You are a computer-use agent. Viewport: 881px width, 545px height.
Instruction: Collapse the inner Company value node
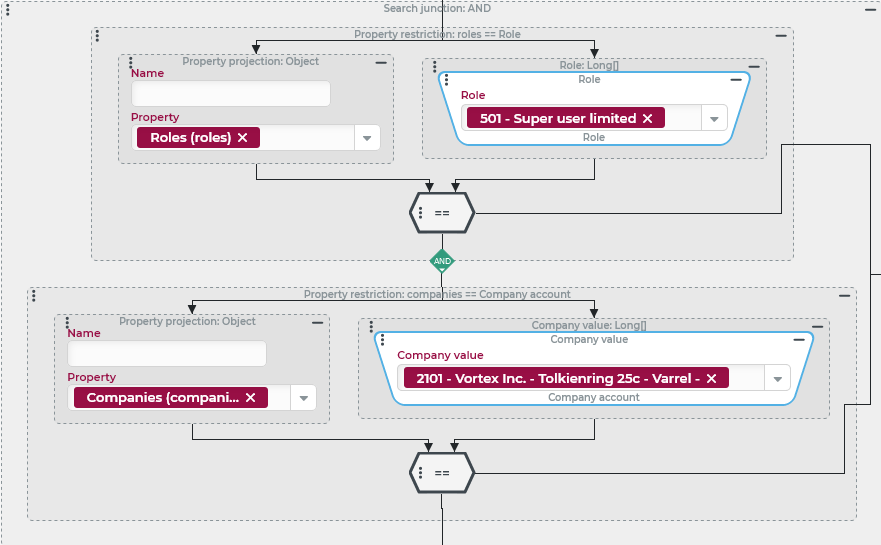(x=799, y=340)
